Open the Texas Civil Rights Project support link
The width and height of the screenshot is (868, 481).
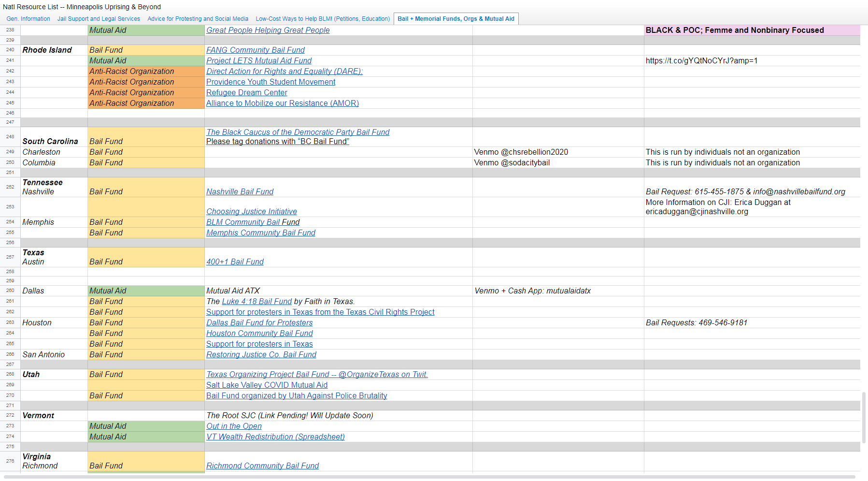(x=320, y=312)
